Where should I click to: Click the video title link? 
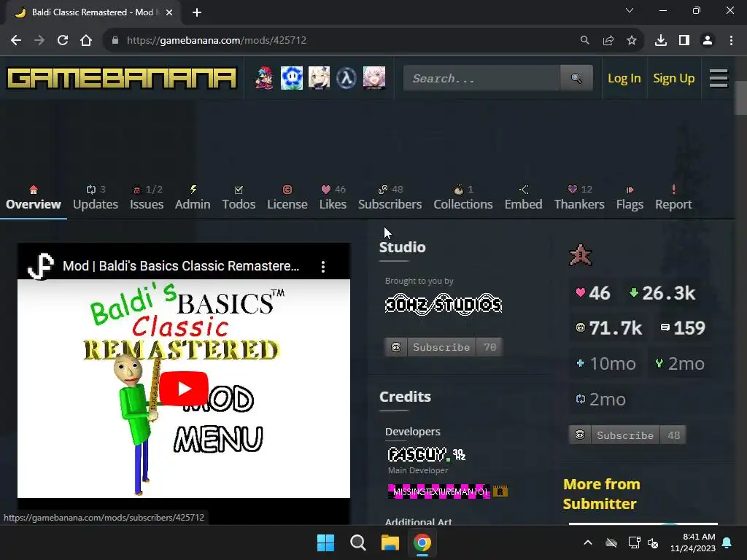(x=181, y=266)
